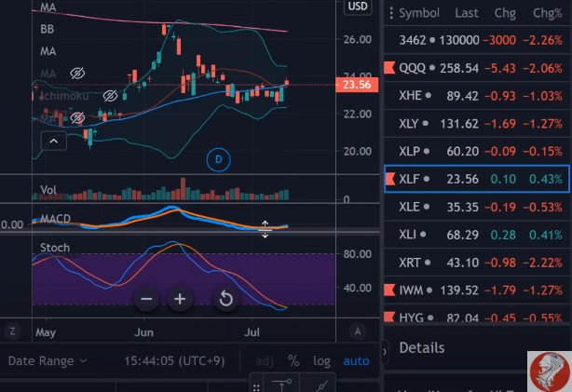572x392 pixels.
Task: Click the Vol indicator label
Action: pyautogui.click(x=48, y=190)
